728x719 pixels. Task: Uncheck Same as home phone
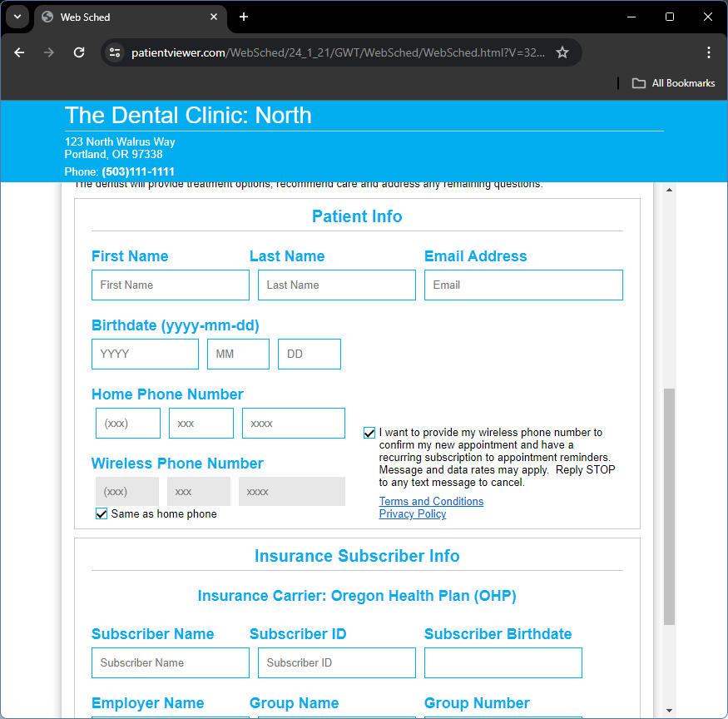point(102,513)
